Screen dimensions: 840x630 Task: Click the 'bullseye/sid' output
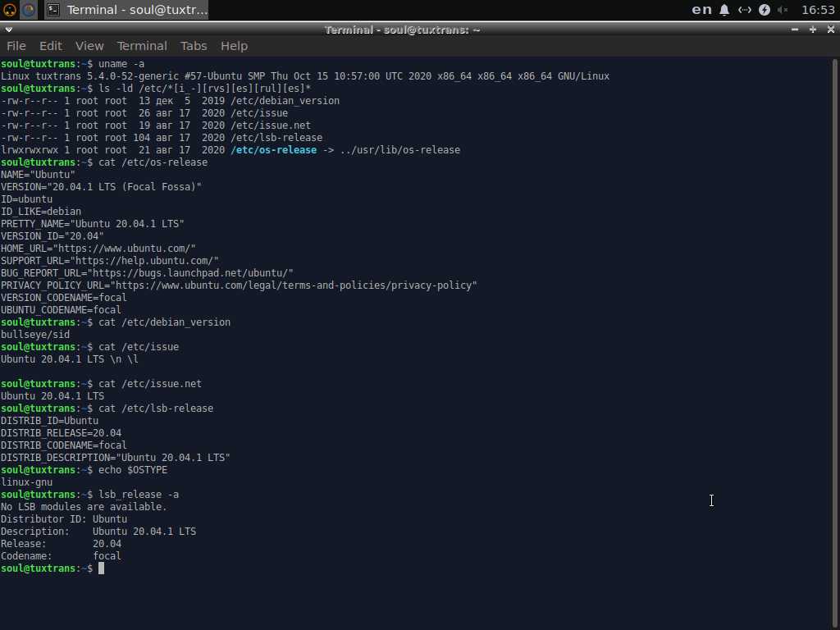tap(35, 335)
